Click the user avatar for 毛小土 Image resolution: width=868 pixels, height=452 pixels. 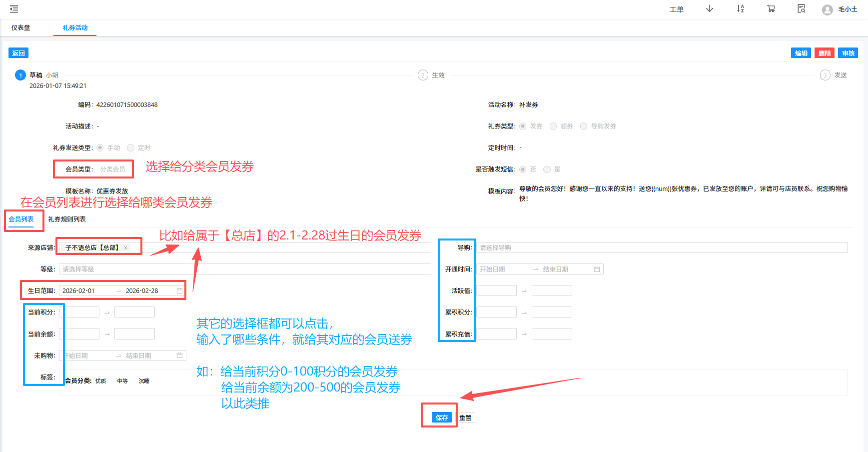827,9
